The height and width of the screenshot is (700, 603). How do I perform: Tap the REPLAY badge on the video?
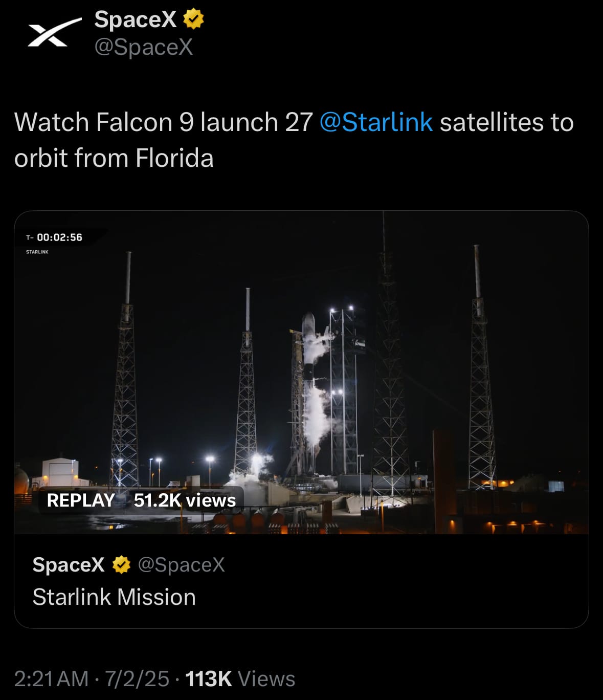81,500
